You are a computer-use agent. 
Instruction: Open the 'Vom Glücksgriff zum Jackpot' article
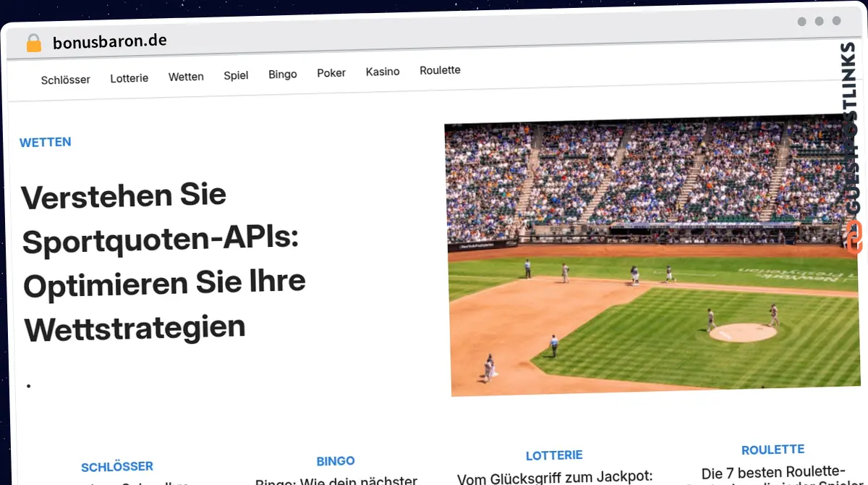(x=556, y=478)
